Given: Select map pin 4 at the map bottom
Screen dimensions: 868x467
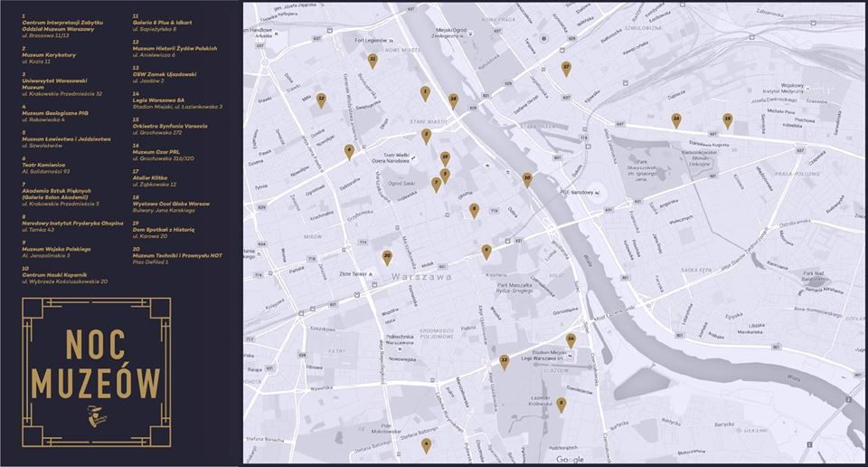Looking at the screenshot, I should coord(426,445).
